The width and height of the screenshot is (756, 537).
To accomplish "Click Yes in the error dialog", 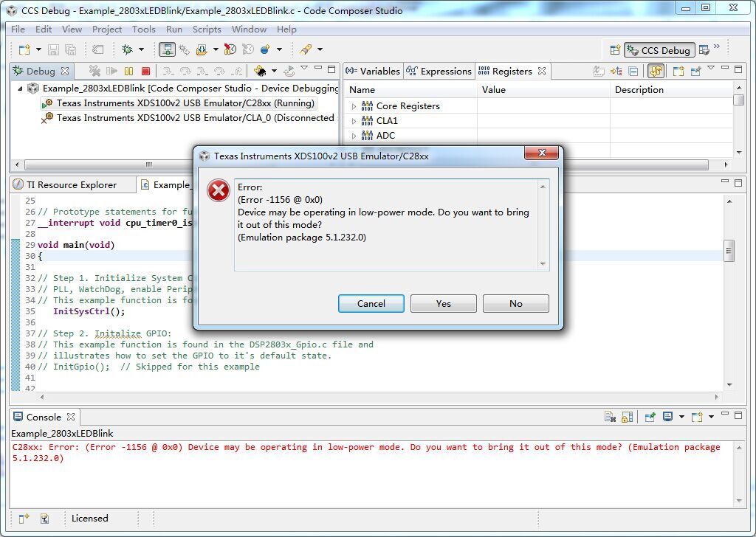I will 444,303.
